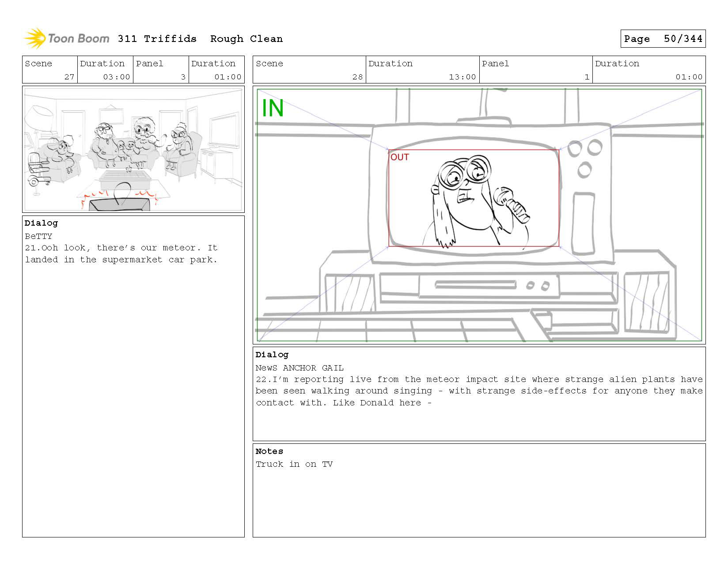
Task: Open the TV news anchor storyboard panel
Action: [x=479, y=215]
